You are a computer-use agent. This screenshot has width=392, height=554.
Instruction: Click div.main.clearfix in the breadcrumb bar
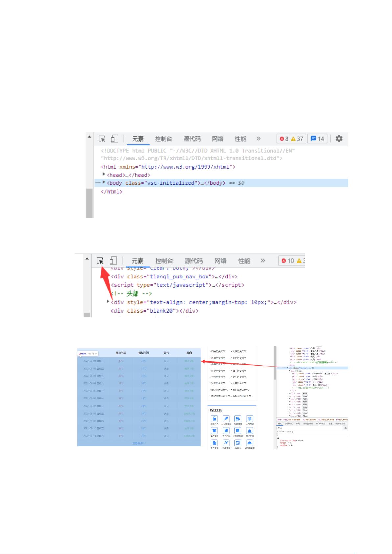309,420
